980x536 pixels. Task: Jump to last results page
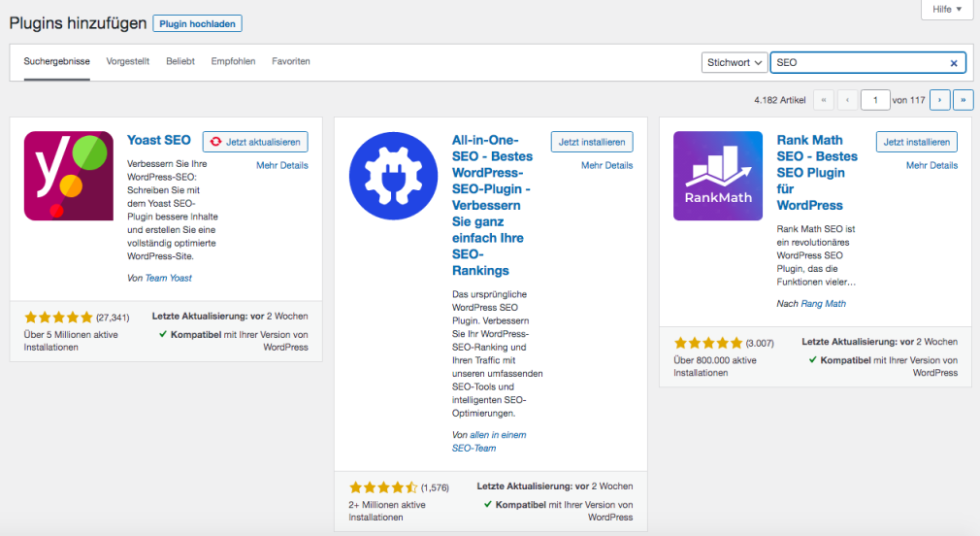pos(964,100)
